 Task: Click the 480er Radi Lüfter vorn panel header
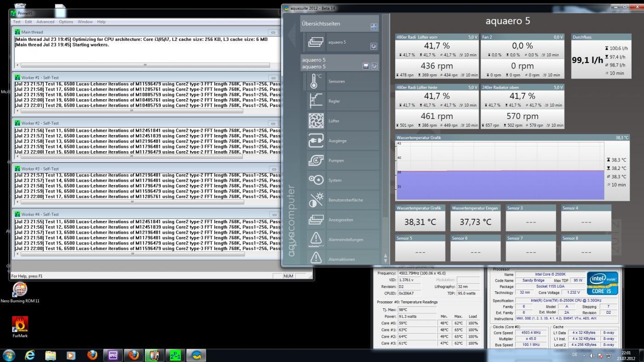(437, 37)
